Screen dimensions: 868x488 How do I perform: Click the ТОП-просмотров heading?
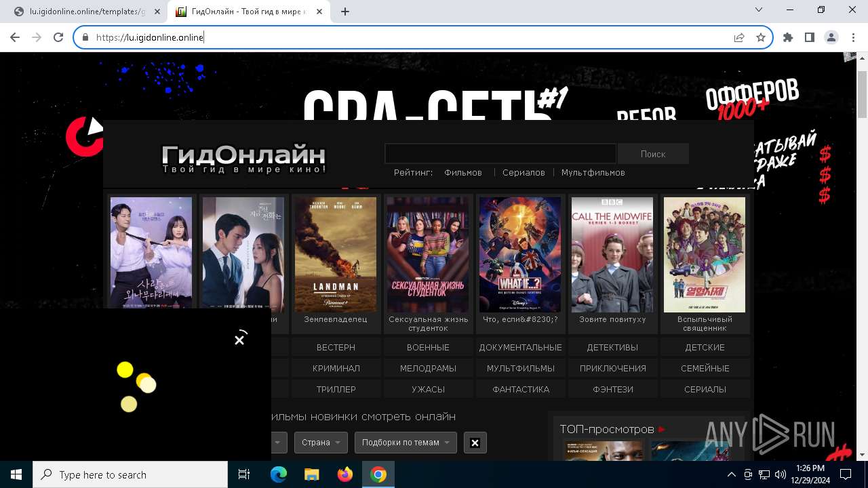(607, 429)
